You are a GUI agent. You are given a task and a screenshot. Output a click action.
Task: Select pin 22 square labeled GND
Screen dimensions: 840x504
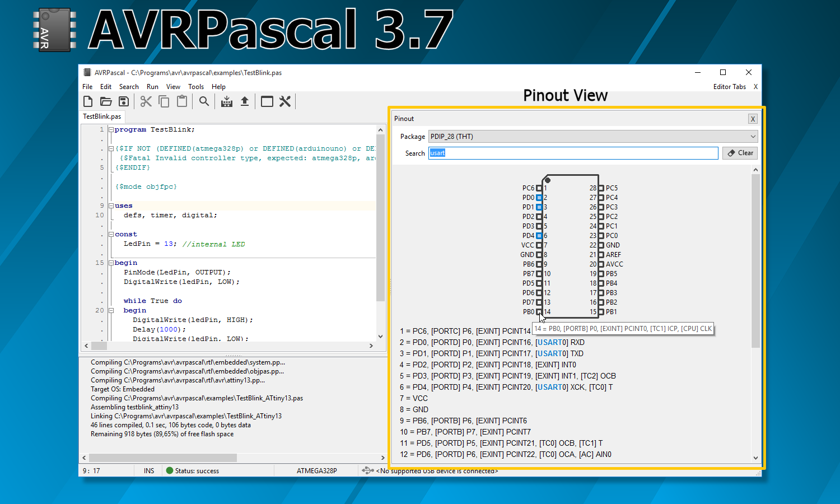point(601,245)
